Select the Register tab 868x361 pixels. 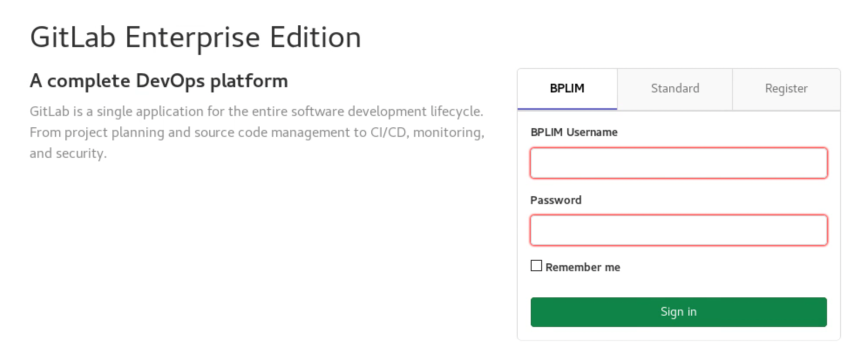pyautogui.click(x=786, y=89)
